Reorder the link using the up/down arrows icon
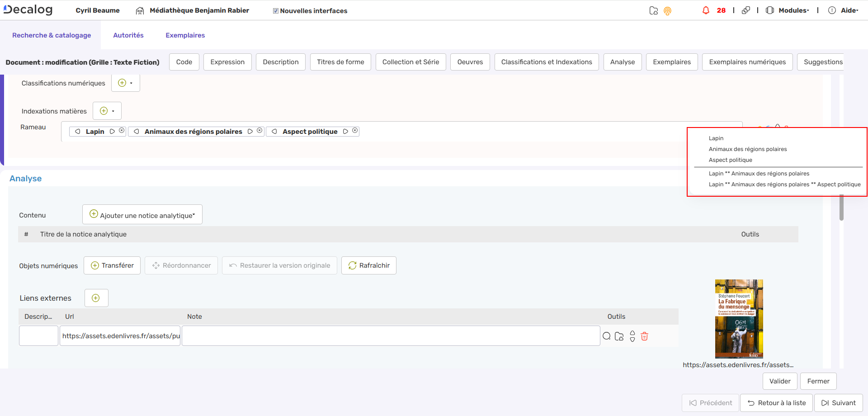This screenshot has width=868, height=416. pos(632,336)
